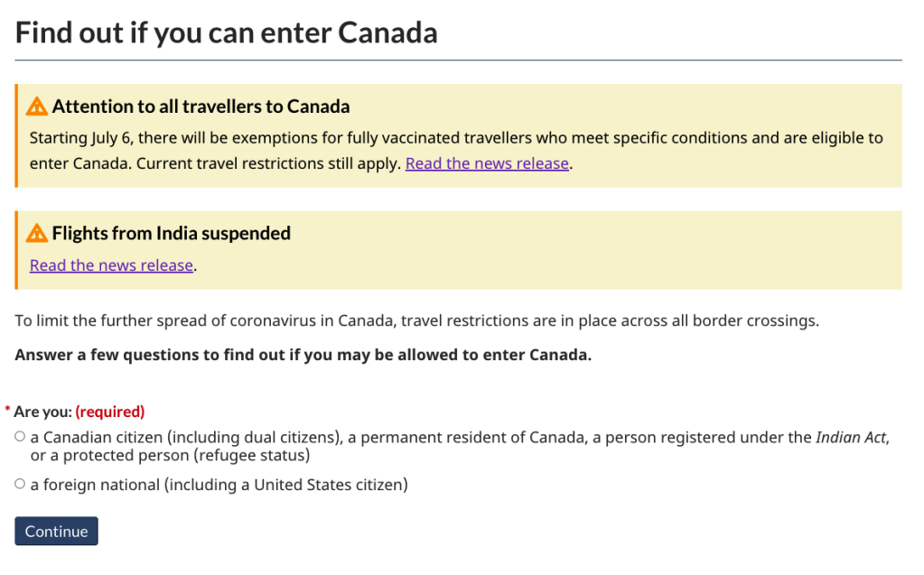This screenshot has width=924, height=575.
Task: Click 'or a protected person (refugee status)' text
Action: (170, 455)
